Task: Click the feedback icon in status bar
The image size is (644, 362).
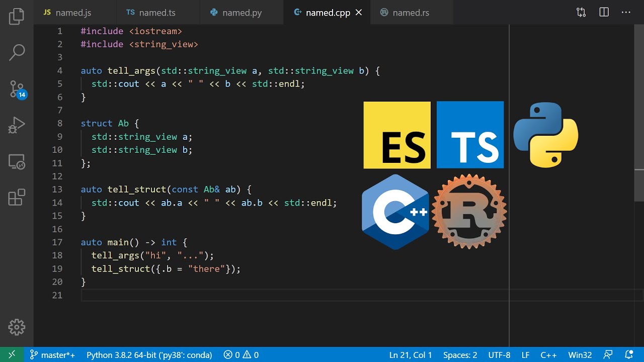Action: click(608, 354)
